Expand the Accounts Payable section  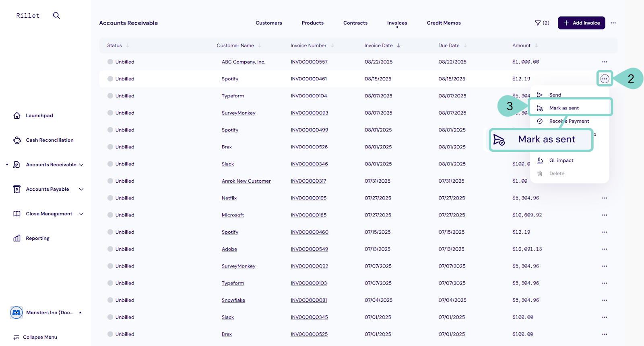(81, 189)
